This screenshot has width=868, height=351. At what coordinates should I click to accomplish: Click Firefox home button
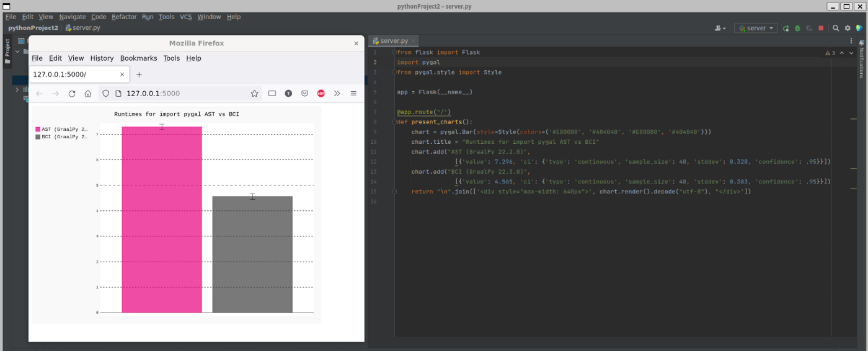(88, 94)
